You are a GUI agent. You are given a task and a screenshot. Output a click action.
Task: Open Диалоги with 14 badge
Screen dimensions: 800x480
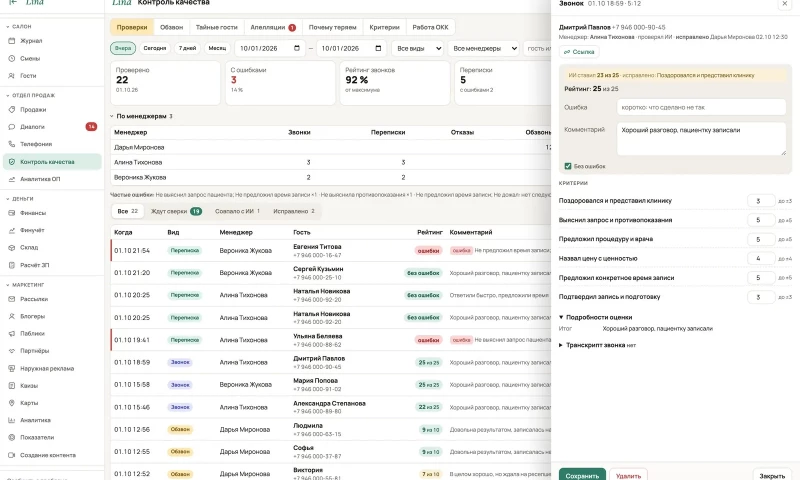pos(51,127)
